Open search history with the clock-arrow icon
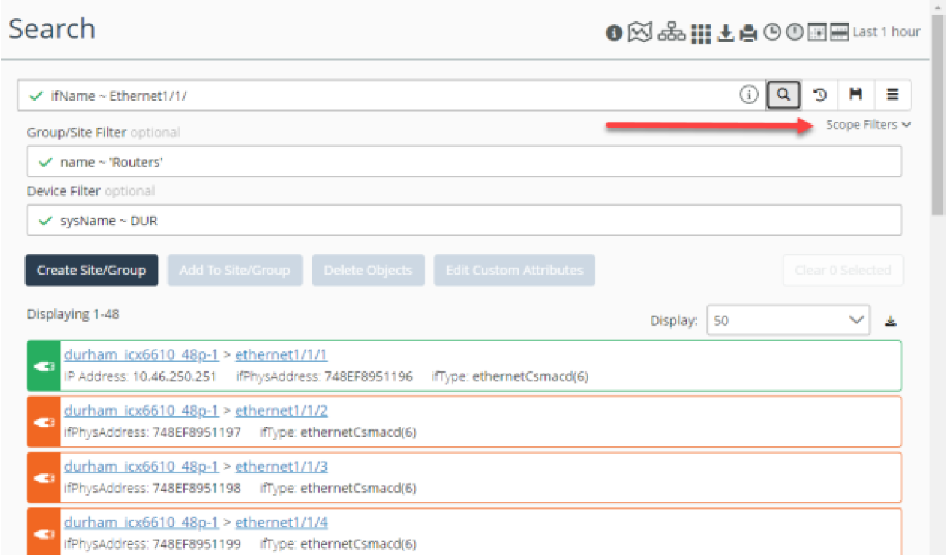 820,95
